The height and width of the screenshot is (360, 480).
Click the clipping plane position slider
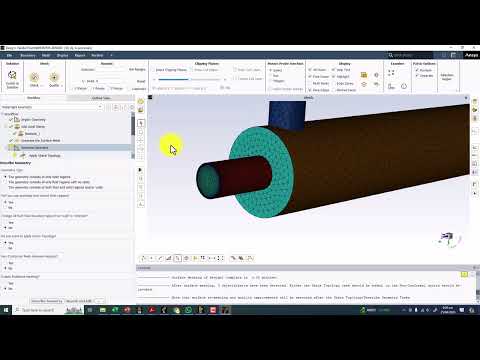click(189, 79)
